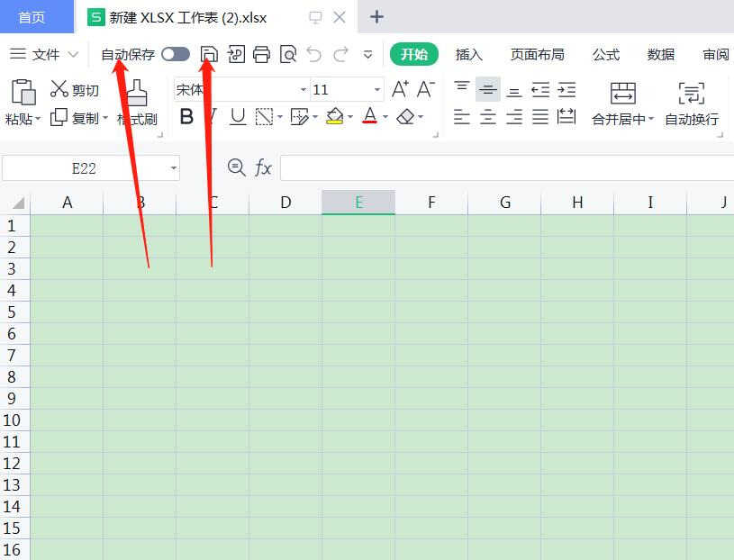The image size is (734, 560).
Task: Click the Print icon
Action: [x=262, y=54]
